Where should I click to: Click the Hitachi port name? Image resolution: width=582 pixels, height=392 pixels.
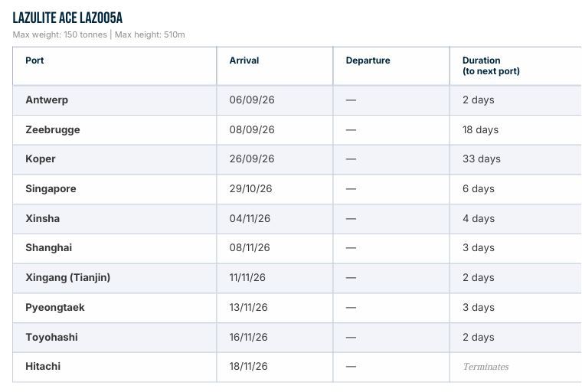pyautogui.click(x=43, y=367)
